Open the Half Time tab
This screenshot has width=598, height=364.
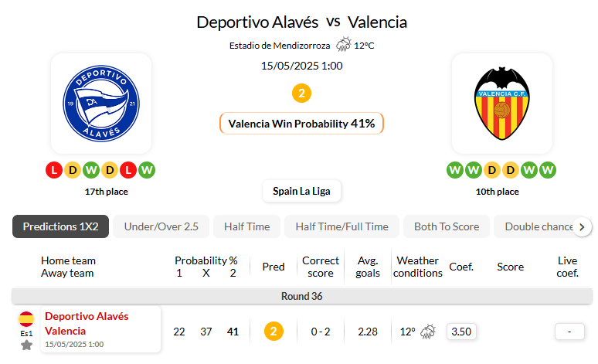(246, 226)
